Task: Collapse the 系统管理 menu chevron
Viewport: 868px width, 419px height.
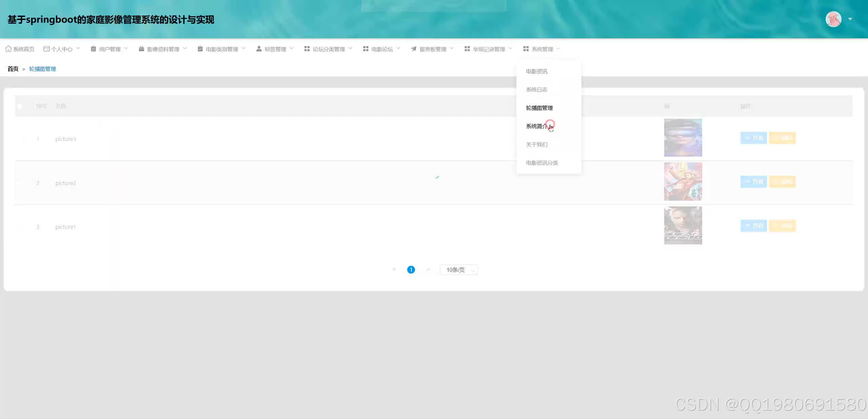Action: [x=558, y=49]
